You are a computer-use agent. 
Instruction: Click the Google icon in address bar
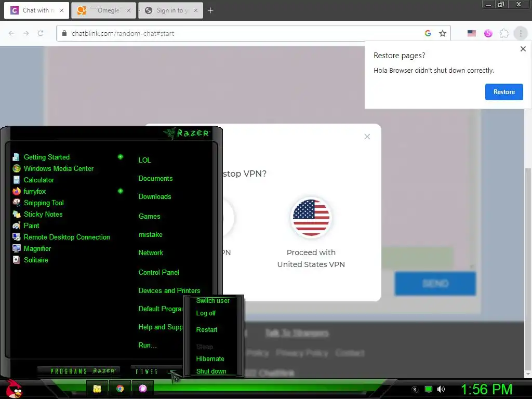tap(428, 33)
